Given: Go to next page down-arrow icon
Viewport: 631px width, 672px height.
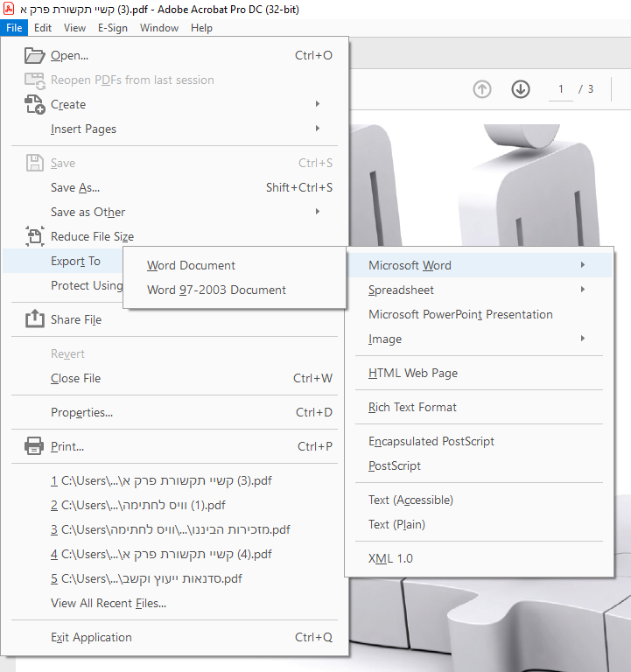Looking at the screenshot, I should (x=521, y=89).
